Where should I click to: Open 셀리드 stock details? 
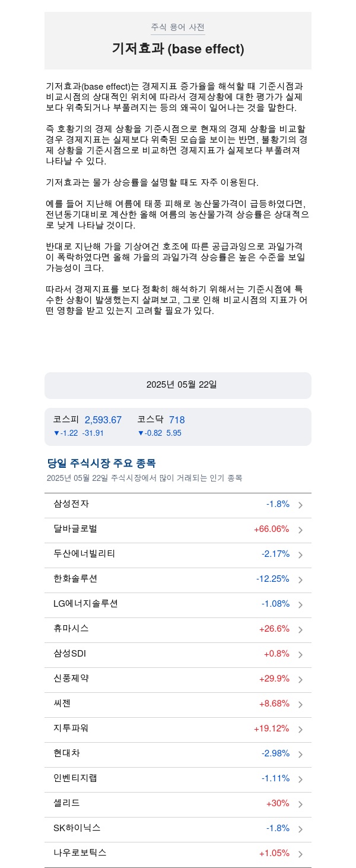[178, 804]
